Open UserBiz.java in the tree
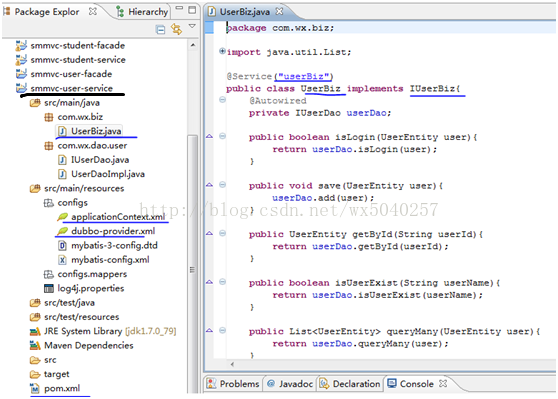This screenshot has height=399, width=558. (96, 131)
